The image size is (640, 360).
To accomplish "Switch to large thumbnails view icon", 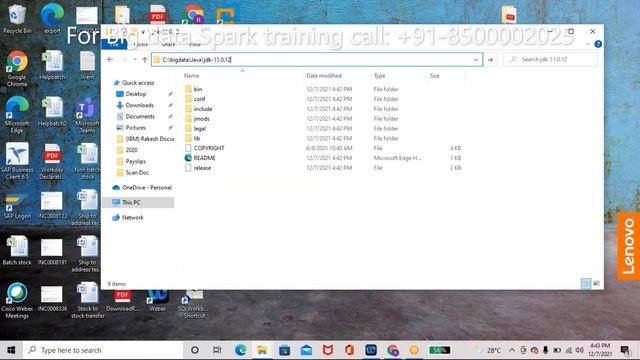I will pyautogui.click(x=596, y=283).
